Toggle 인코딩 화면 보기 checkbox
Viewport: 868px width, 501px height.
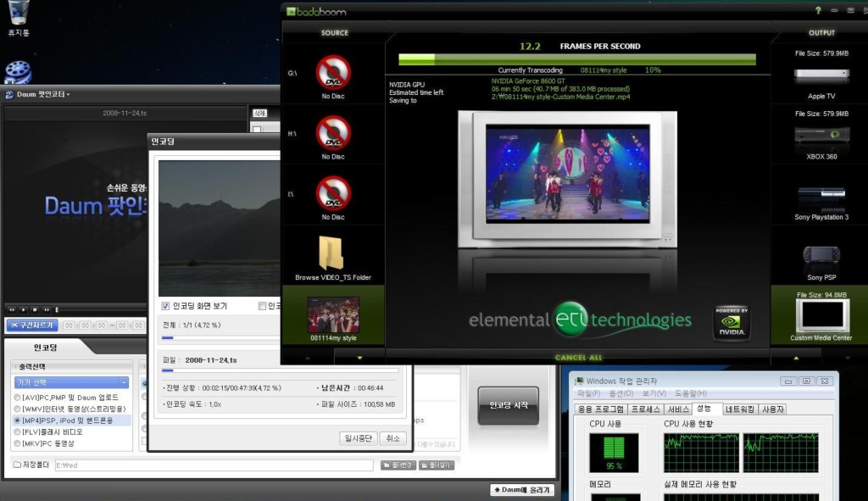[165, 306]
